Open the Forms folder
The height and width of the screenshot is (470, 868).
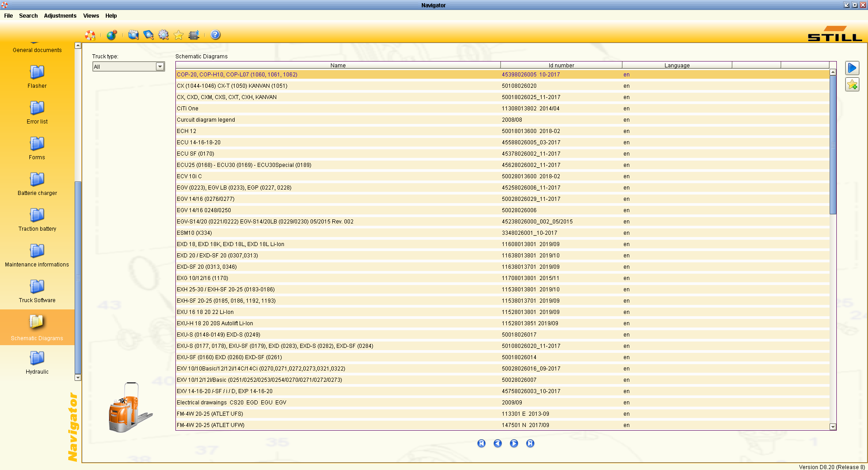point(37,148)
